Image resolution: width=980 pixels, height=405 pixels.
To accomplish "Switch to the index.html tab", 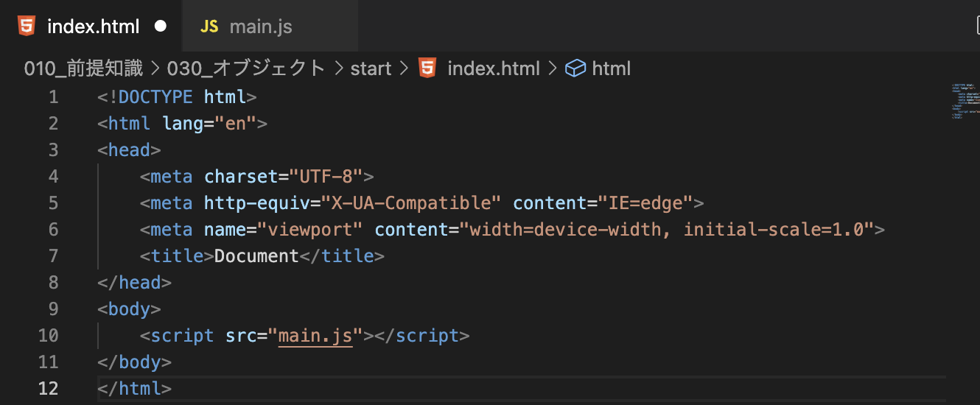I will pyautogui.click(x=90, y=27).
